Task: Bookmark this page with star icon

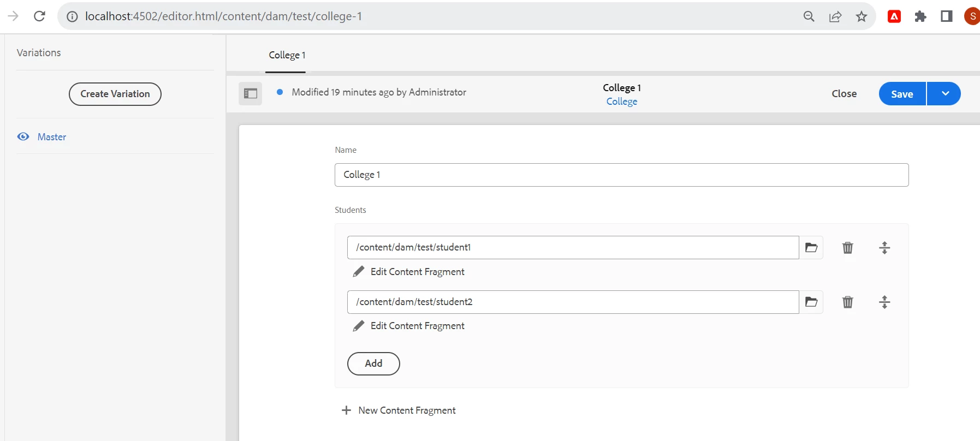Action: point(862,16)
